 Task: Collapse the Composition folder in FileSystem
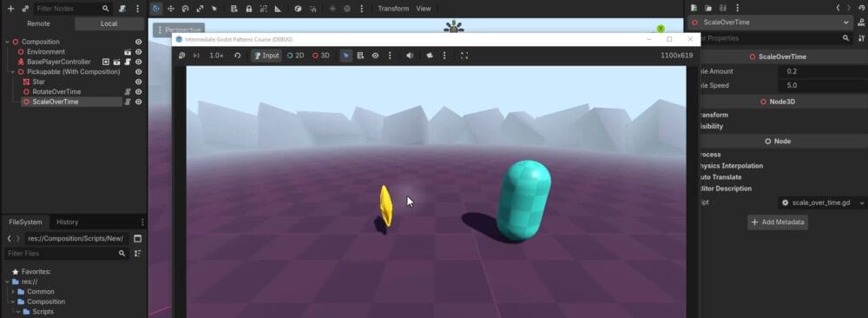(x=12, y=302)
